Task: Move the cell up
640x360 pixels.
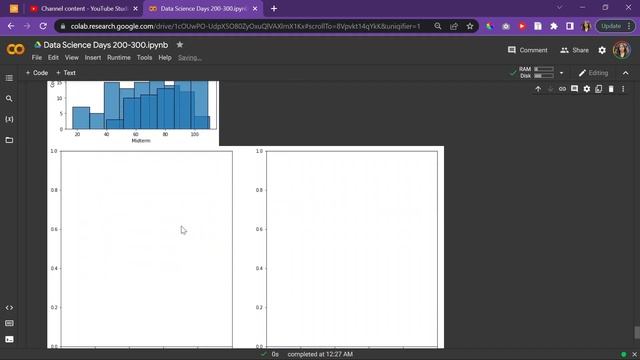Action: coord(538,89)
